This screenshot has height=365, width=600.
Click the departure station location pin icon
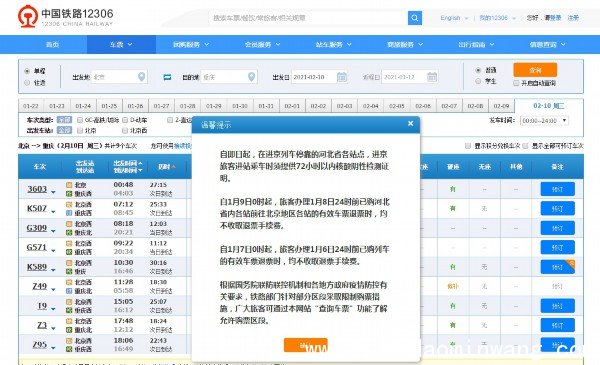pos(142,77)
